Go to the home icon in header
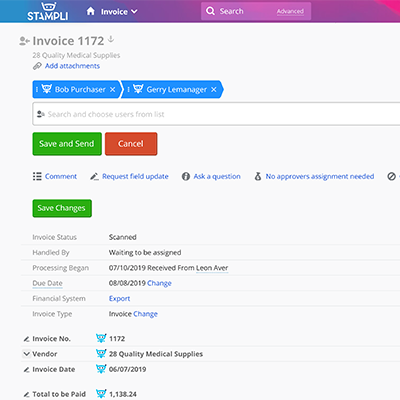This screenshot has height=400, width=400. coord(90,11)
